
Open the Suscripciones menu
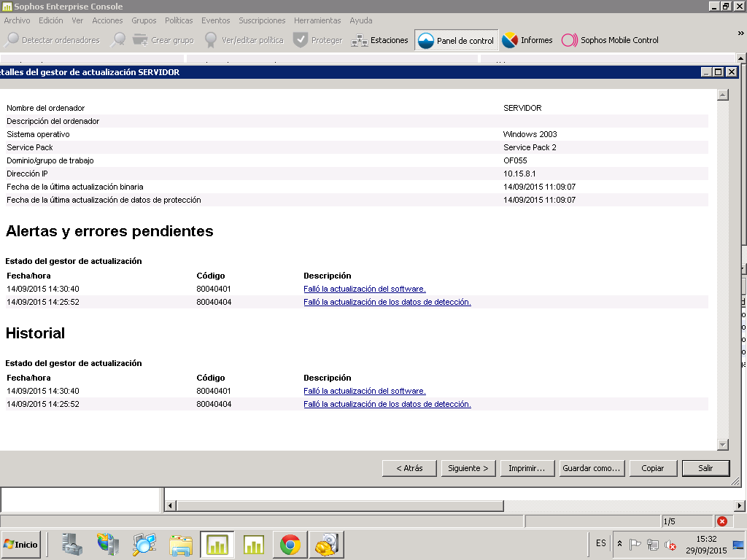262,20
